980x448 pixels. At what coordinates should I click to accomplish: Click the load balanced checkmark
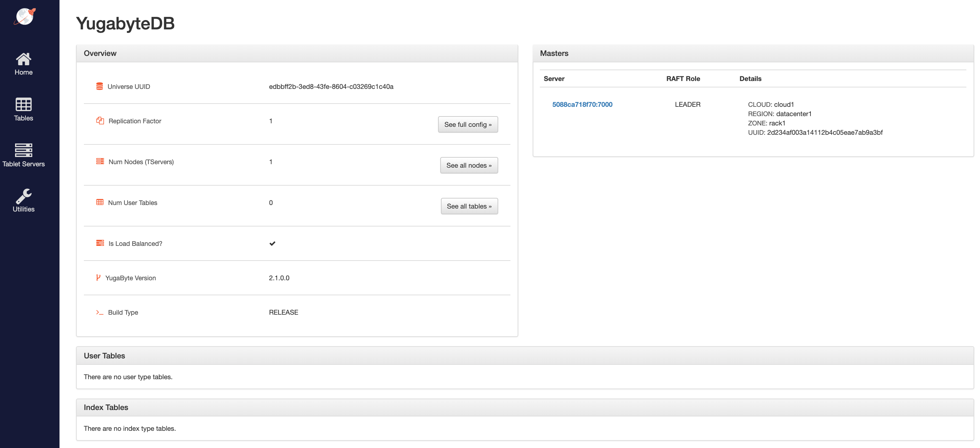[x=272, y=243]
